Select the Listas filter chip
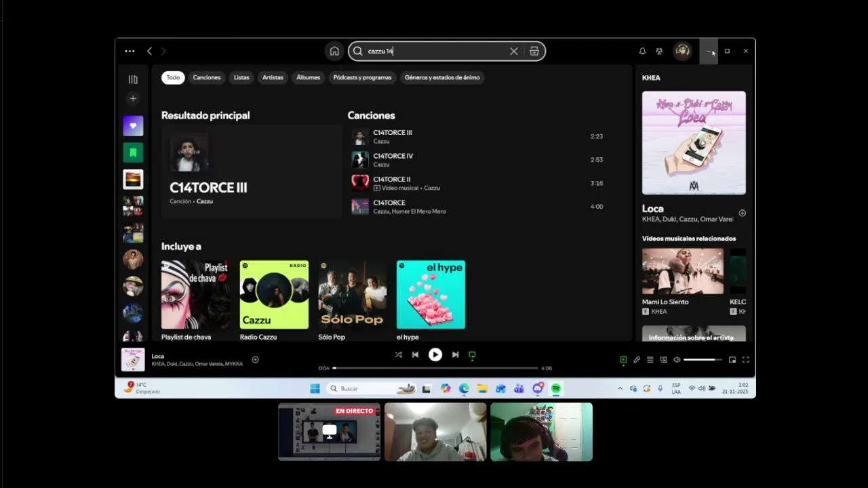This screenshot has width=868, height=488. [241, 77]
